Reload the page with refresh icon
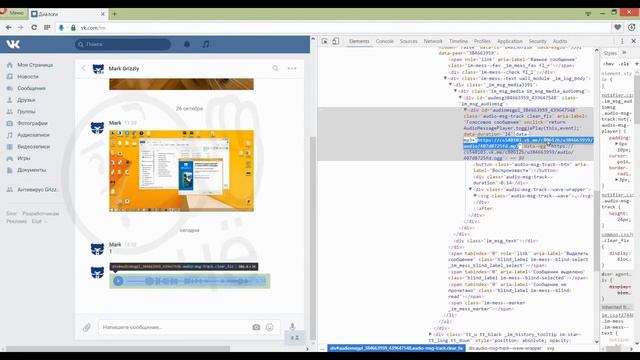 point(34,27)
